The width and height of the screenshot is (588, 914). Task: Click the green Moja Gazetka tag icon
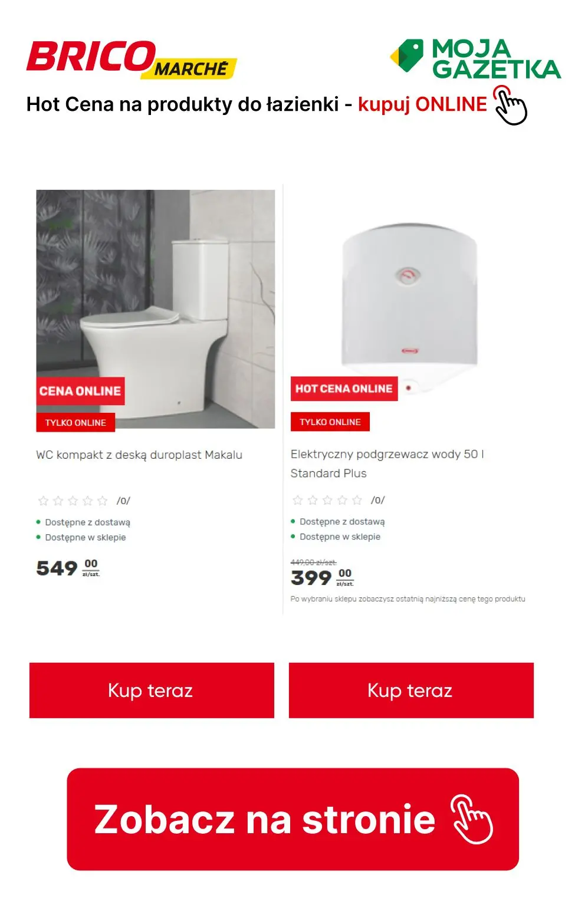pyautogui.click(x=407, y=57)
